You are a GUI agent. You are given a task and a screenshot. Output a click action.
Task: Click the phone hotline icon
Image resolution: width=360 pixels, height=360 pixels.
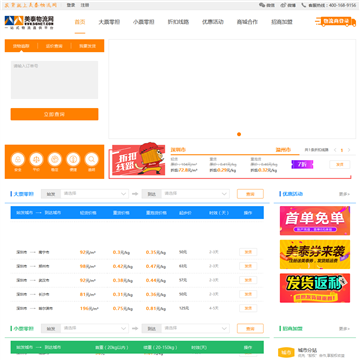304,5
